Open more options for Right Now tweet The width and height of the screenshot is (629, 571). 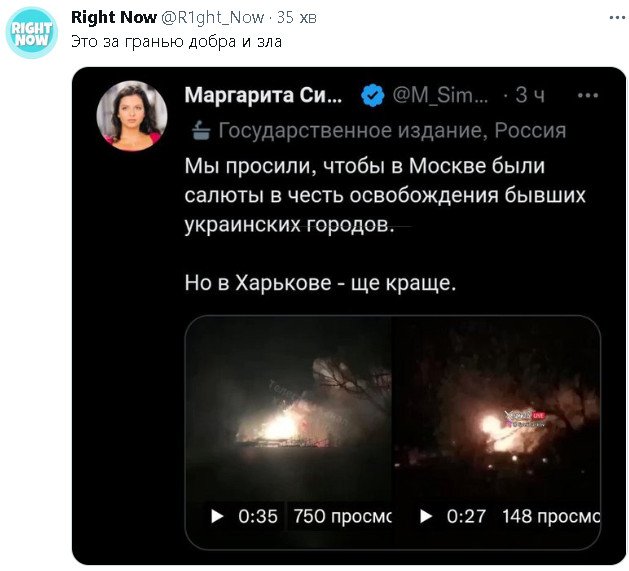[617, 18]
